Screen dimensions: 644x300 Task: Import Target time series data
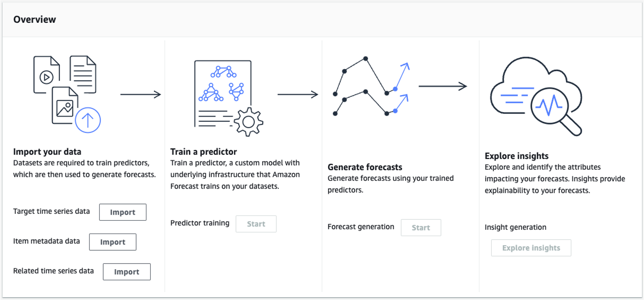pos(123,212)
